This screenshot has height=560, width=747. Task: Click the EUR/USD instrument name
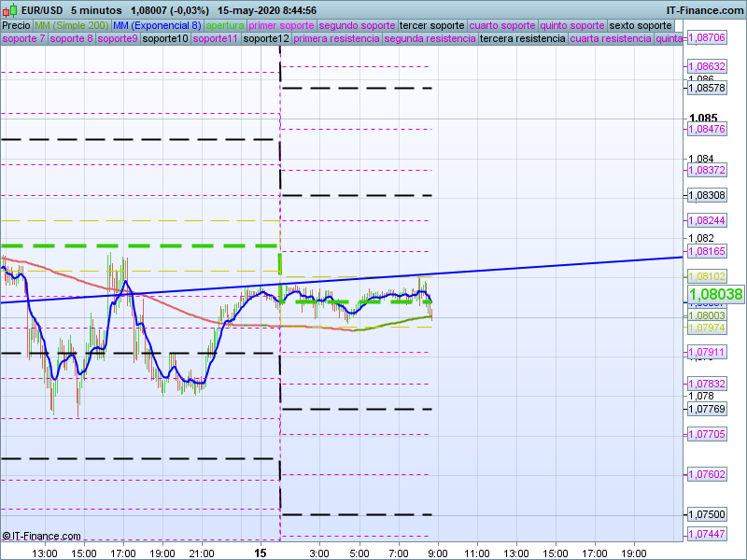tap(42, 10)
